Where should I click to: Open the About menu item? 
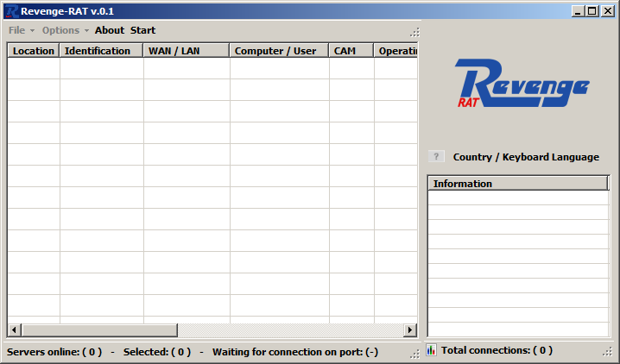pyautogui.click(x=110, y=30)
